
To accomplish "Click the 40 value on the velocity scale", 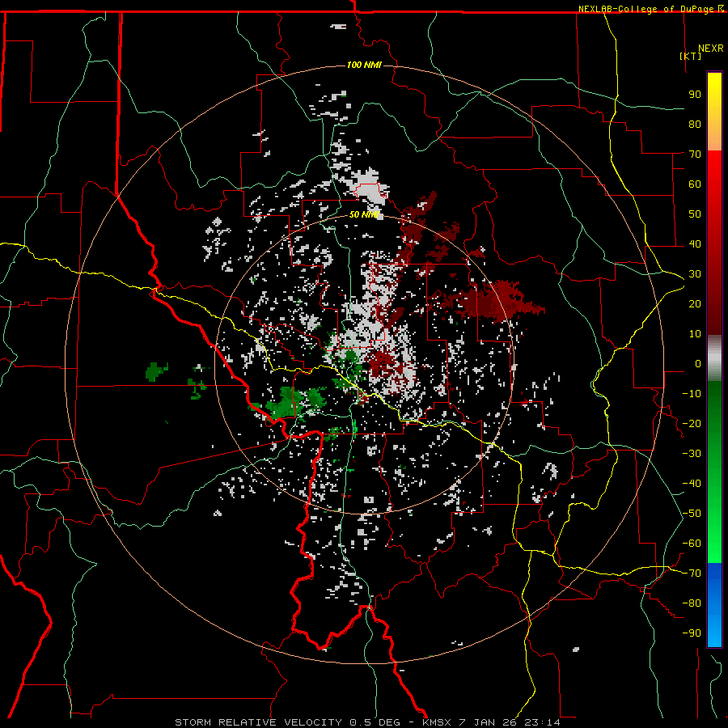I will [695, 244].
